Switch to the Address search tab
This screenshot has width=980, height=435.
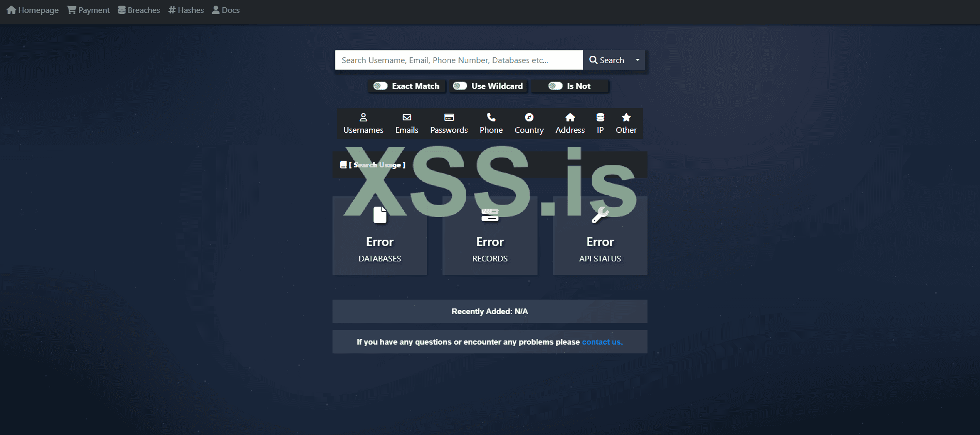point(570,123)
